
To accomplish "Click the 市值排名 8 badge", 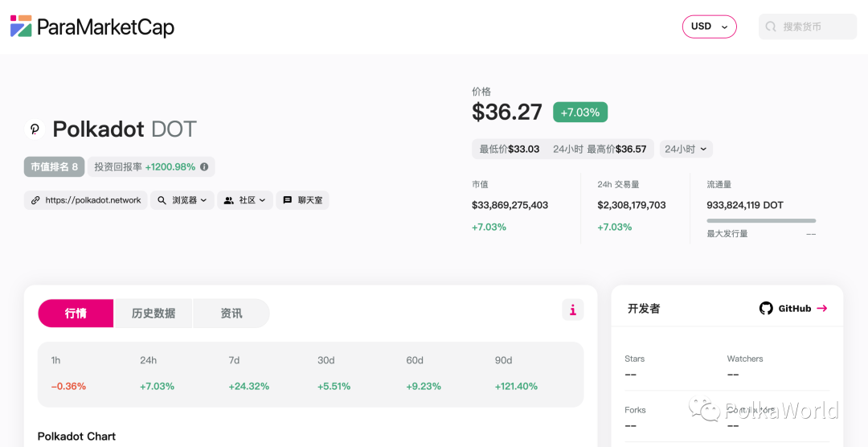I will pos(55,166).
